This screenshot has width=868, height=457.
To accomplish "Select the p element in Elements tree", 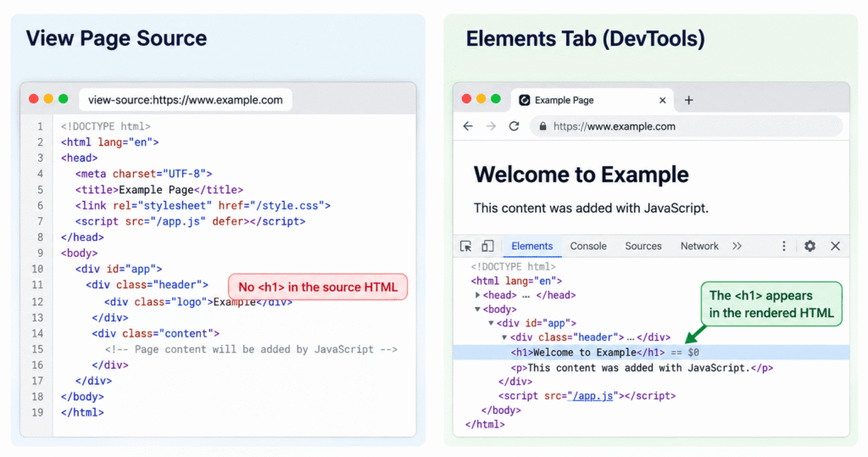I will coord(642,368).
